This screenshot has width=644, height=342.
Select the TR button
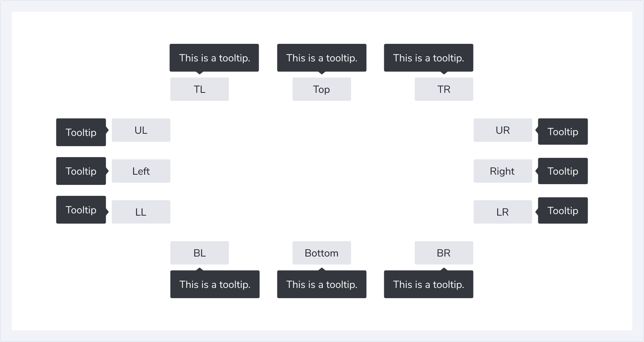coord(444,89)
